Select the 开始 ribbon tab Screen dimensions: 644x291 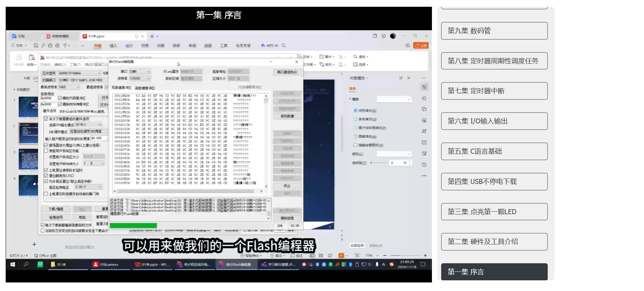coord(98,46)
